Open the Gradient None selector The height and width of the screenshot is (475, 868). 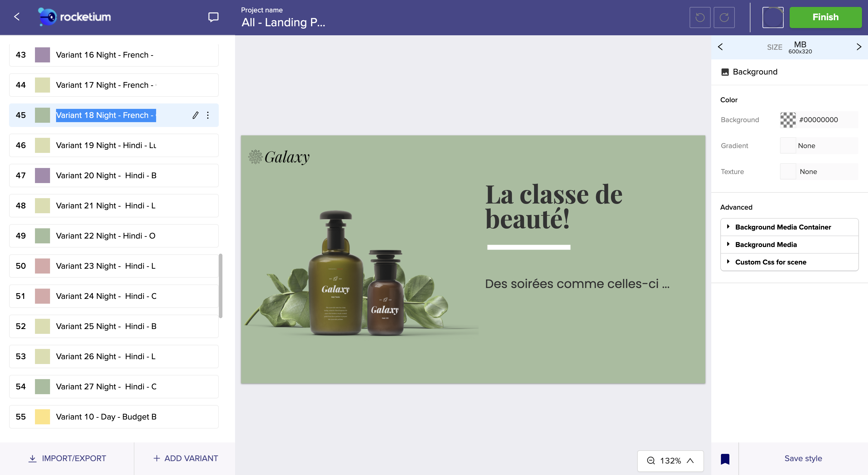point(819,146)
